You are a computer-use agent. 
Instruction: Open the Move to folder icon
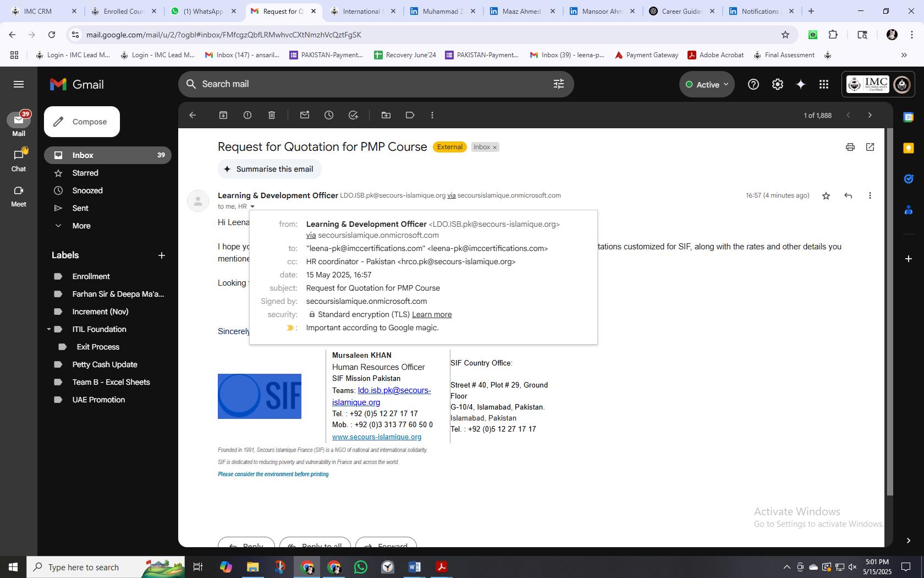tap(386, 115)
